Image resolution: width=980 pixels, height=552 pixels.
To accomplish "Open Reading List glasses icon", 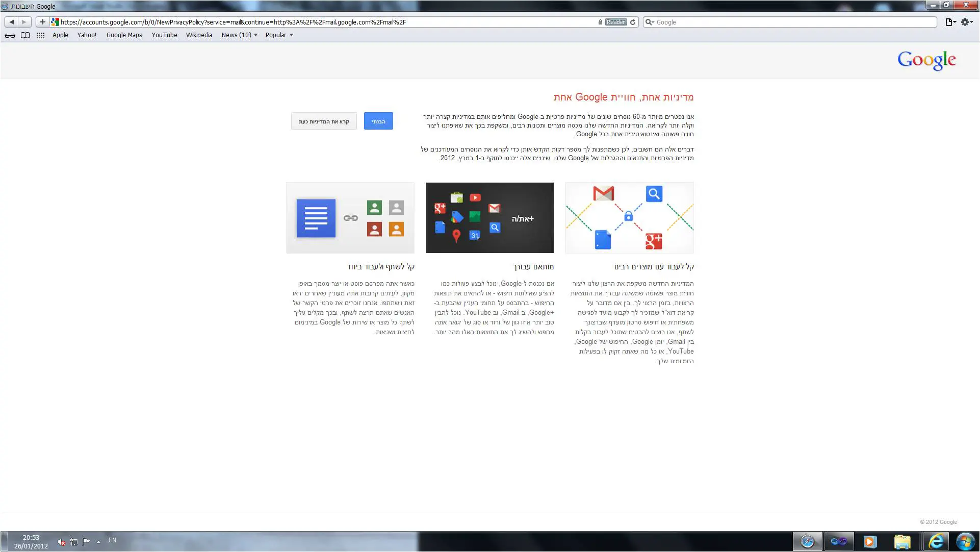I will [x=10, y=35].
